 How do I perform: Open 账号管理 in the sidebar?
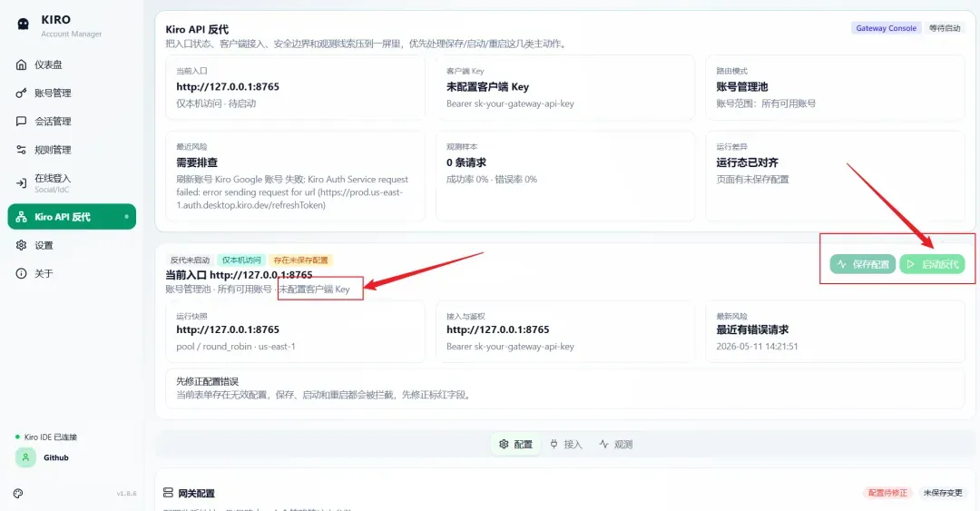coord(72,93)
